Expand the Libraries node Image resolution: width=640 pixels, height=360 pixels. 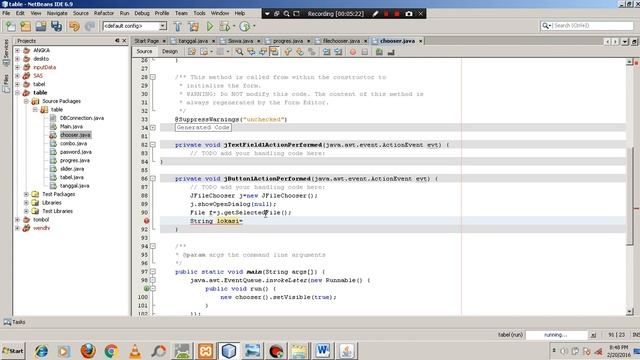click(26, 203)
